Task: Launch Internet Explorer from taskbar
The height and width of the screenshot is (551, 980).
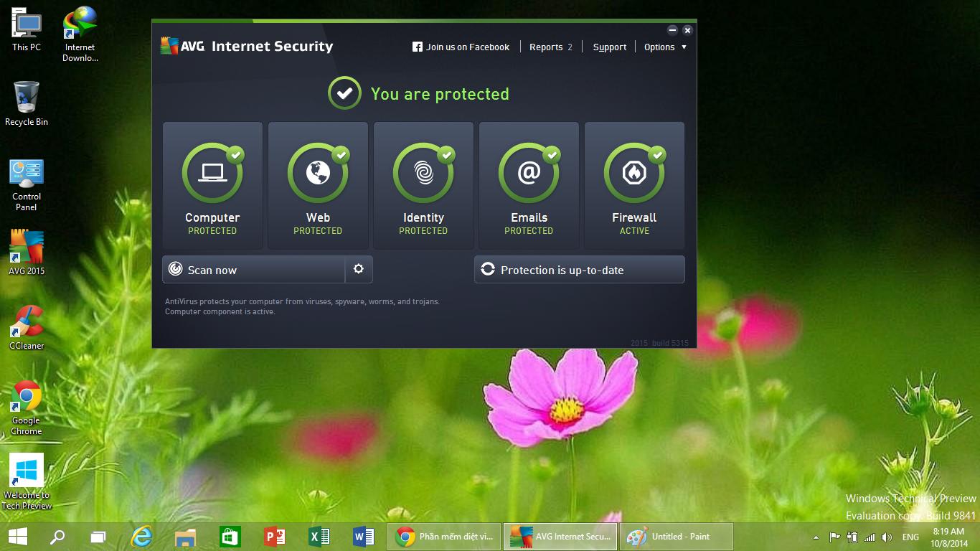Action: [142, 537]
